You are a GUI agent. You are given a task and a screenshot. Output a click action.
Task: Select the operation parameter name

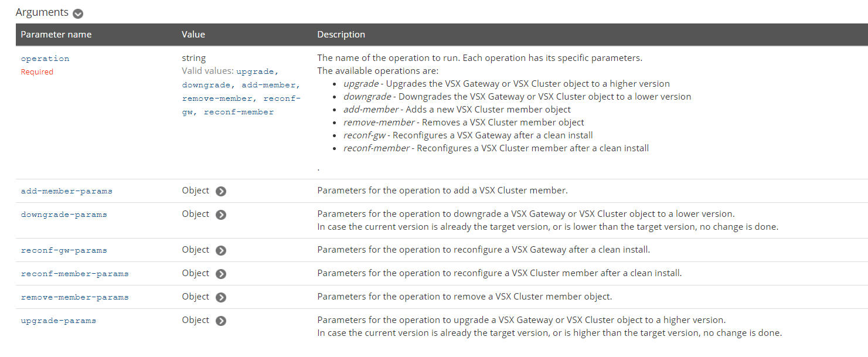tap(45, 59)
